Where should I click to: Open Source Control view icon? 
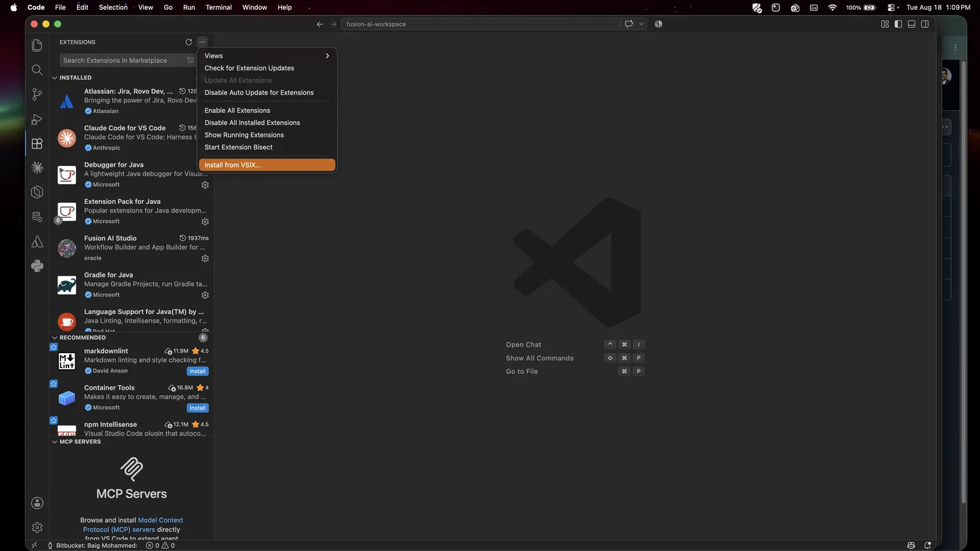point(37,94)
